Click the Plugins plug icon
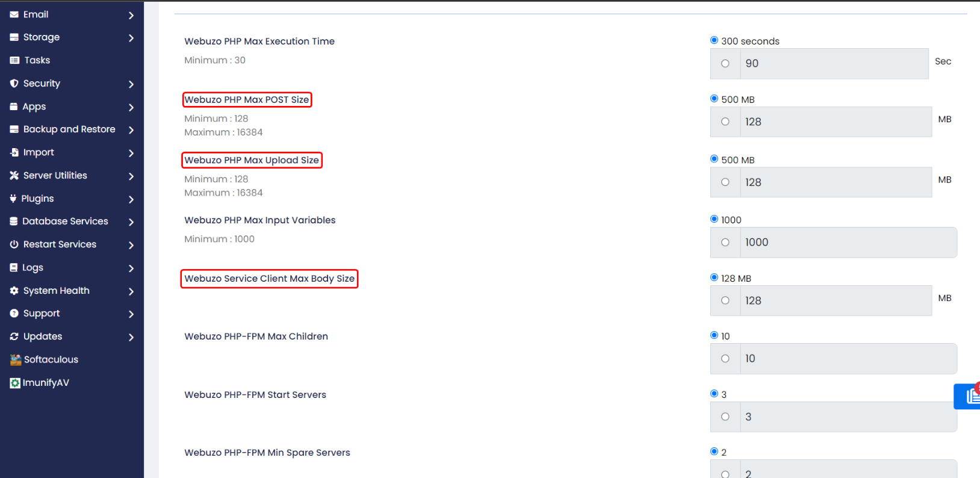Screen dimensions: 980x478 pyautogui.click(x=13, y=199)
